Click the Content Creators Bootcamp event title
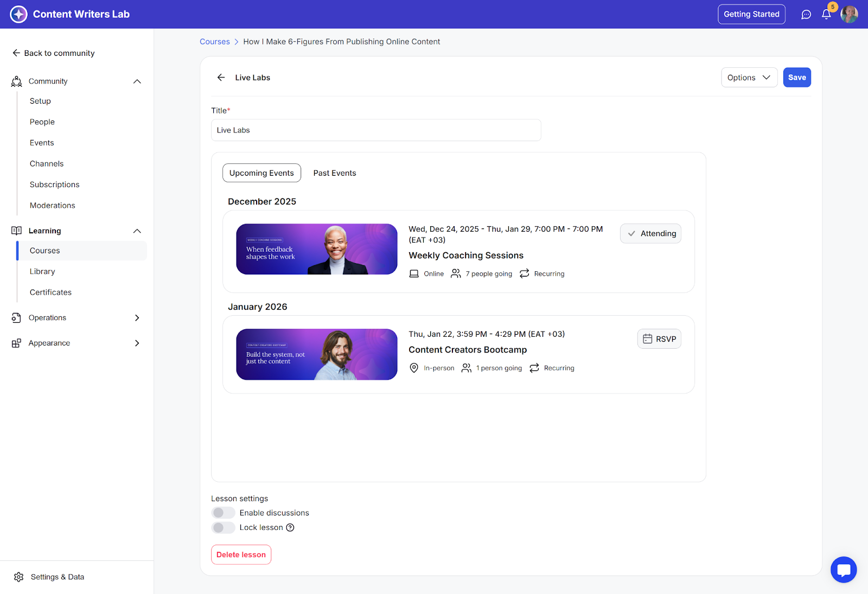The image size is (868, 594). click(468, 350)
